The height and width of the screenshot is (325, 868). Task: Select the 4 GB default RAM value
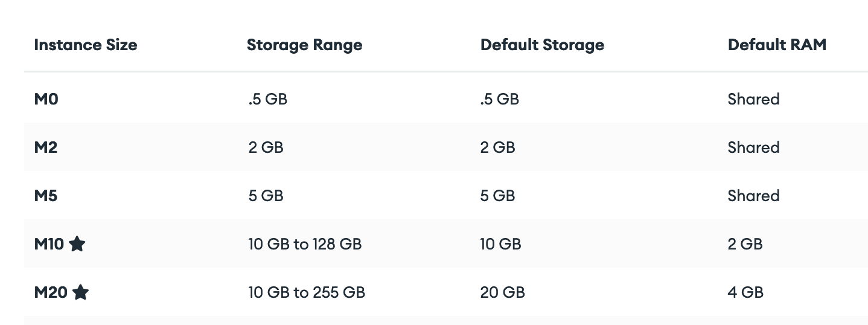pos(745,292)
